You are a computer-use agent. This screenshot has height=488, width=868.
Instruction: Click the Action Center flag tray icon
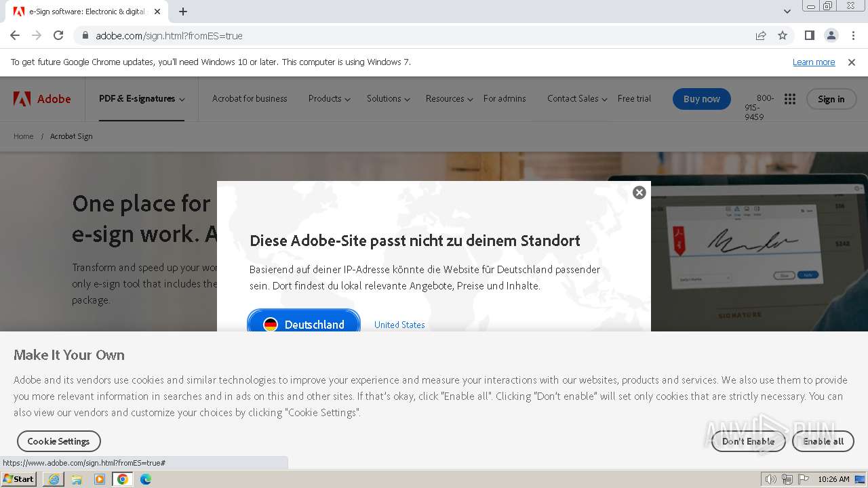click(x=804, y=479)
